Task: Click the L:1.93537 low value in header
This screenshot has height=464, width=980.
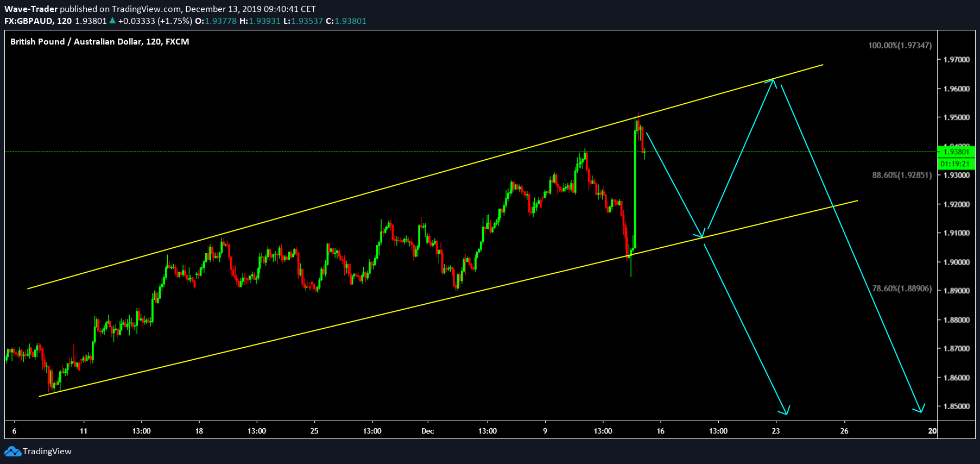Action: click(x=303, y=21)
